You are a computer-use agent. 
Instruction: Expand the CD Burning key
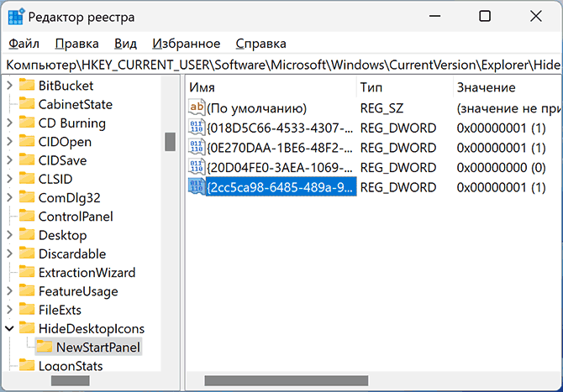pos(9,123)
